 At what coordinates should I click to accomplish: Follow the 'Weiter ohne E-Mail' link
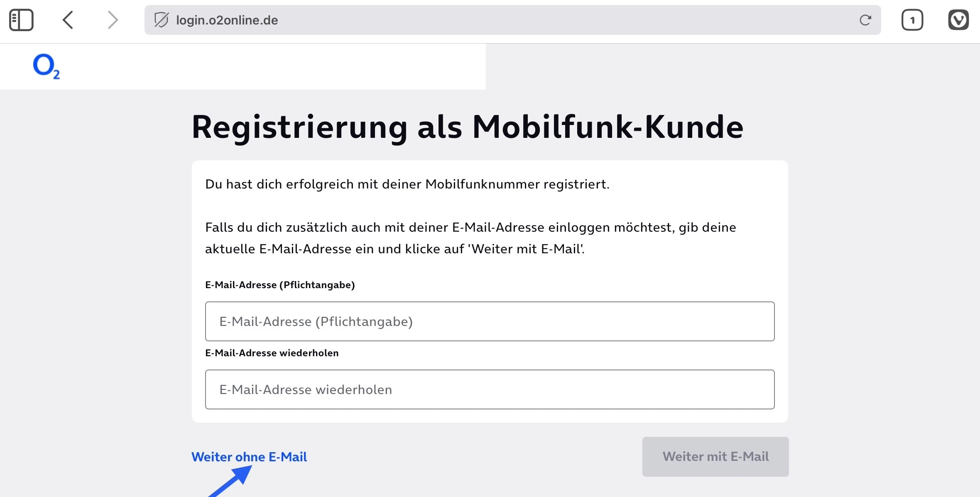[x=249, y=457]
